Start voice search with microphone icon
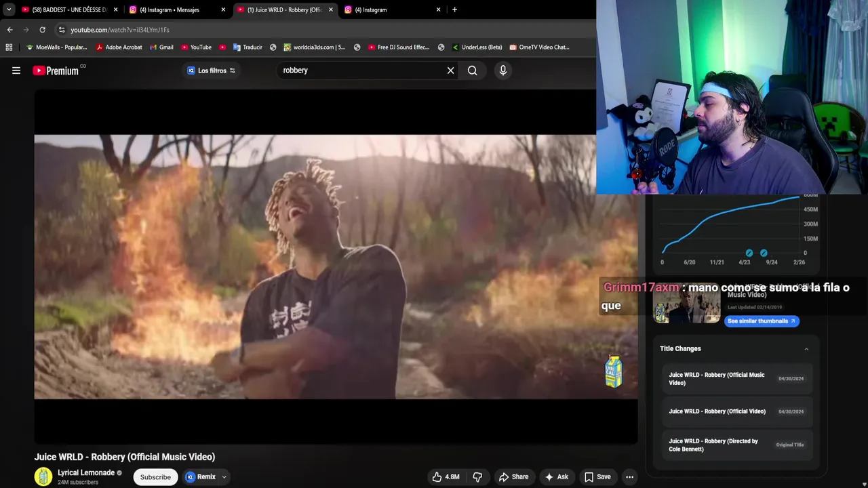Screen dimensions: 868x488 (502, 70)
